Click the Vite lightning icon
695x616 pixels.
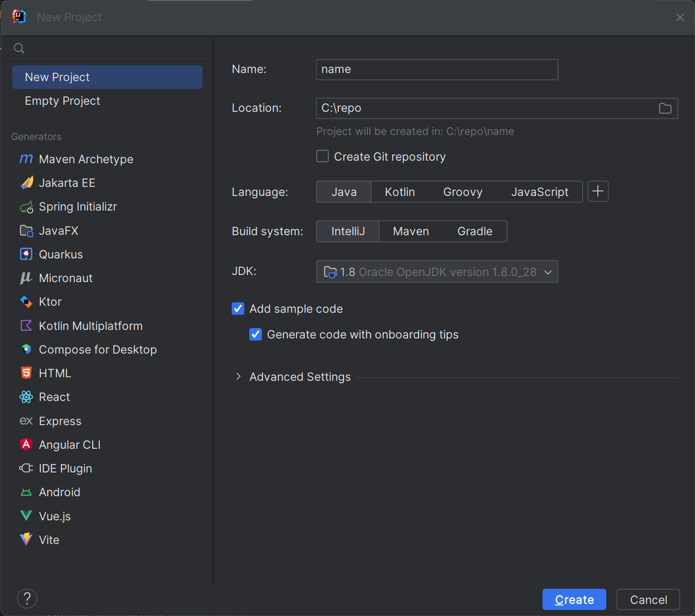[26, 539]
